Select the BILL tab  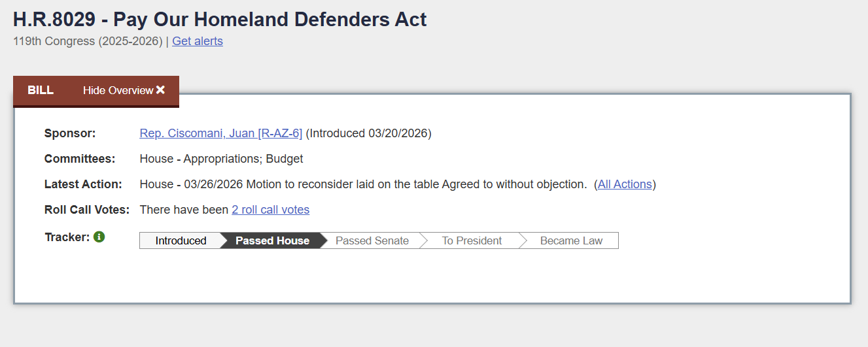(x=41, y=90)
